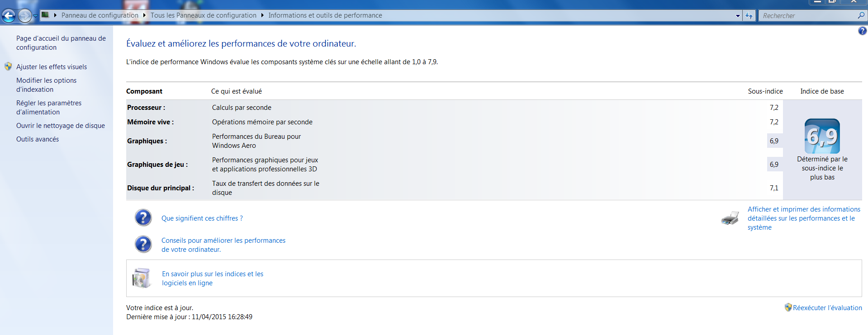
Task: Click the magnifier icon in search box
Action: click(861, 15)
